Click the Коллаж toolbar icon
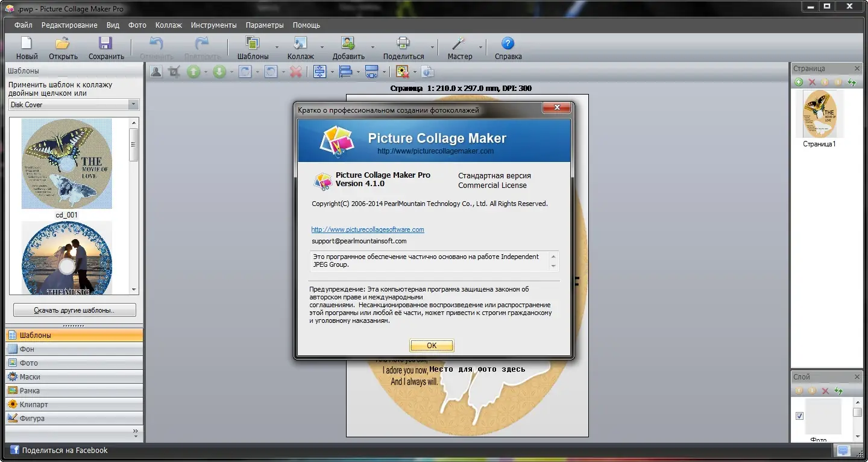 300,43
